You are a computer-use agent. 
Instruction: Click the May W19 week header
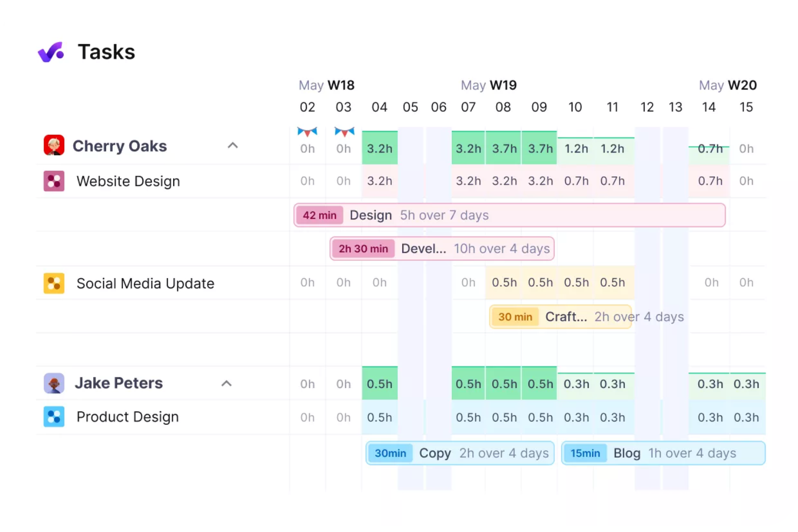pyautogui.click(x=489, y=85)
